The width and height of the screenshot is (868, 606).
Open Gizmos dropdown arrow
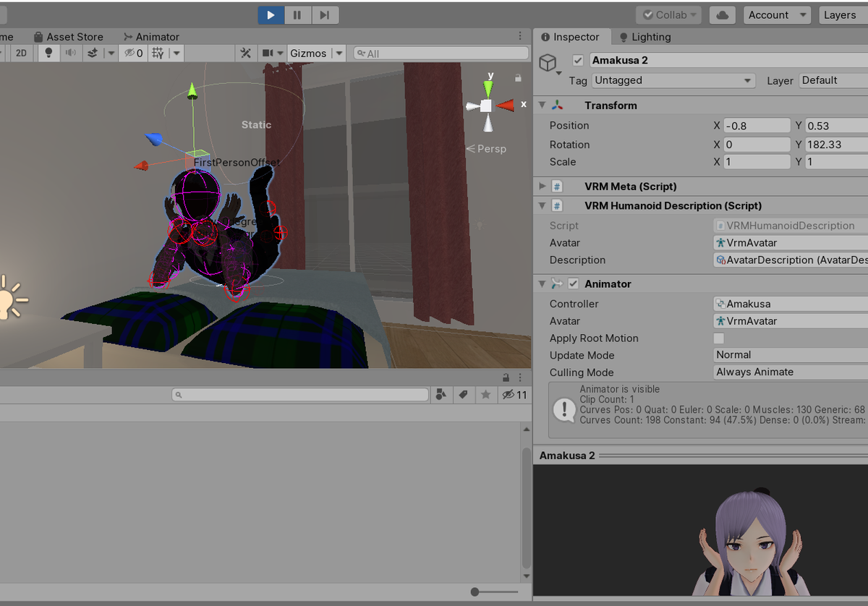[339, 53]
